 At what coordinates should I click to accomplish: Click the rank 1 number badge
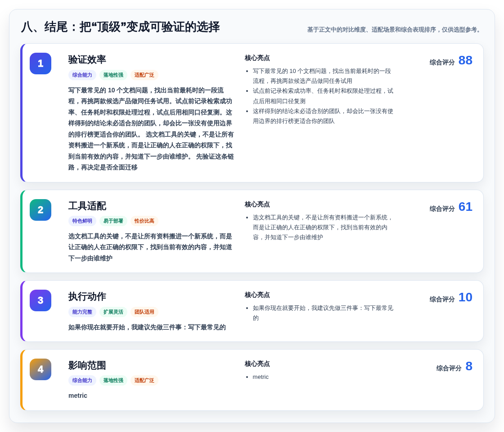[x=40, y=64]
